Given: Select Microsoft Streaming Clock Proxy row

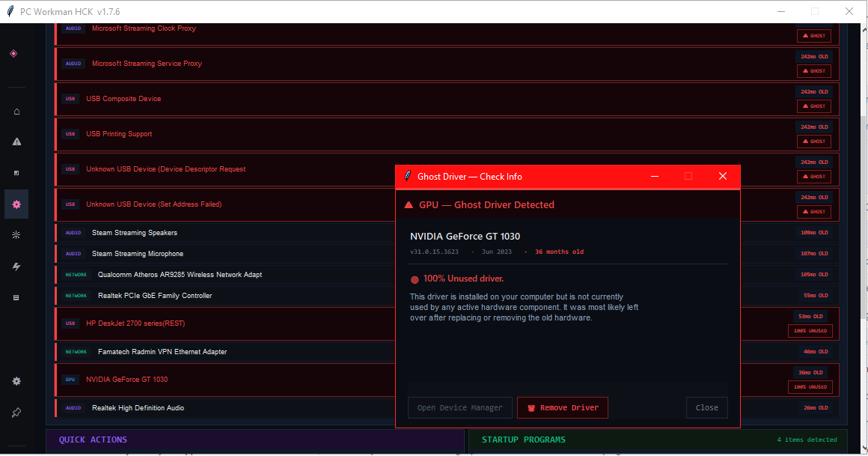Looking at the screenshot, I should (x=447, y=34).
